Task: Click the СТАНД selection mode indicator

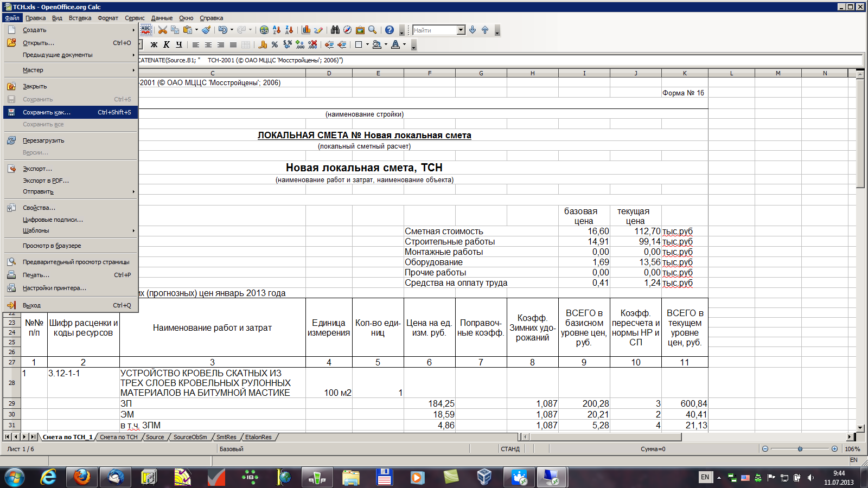Action: (x=510, y=449)
